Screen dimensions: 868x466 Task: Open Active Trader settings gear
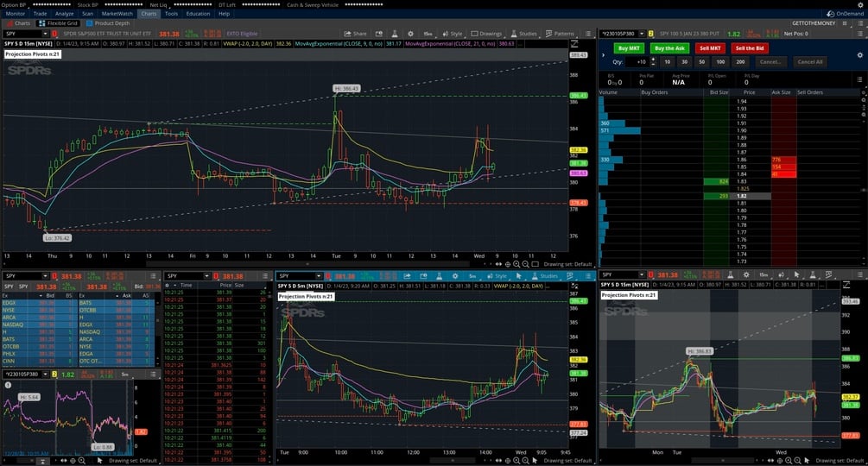[859, 55]
